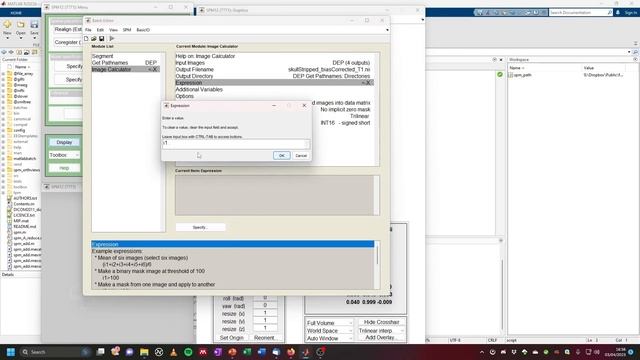Select the LICENCE.txt file in Current Folder
This screenshot has width=640, height=360.
click(24, 215)
